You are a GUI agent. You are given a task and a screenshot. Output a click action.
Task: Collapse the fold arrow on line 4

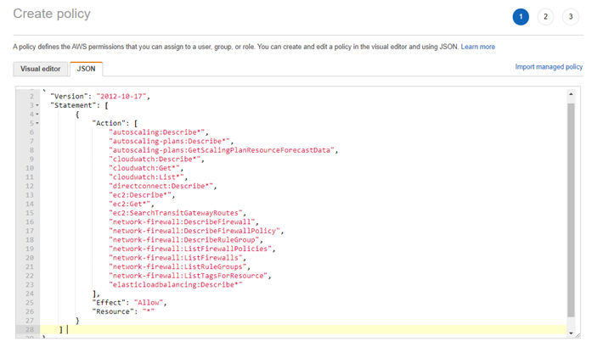tap(37, 114)
